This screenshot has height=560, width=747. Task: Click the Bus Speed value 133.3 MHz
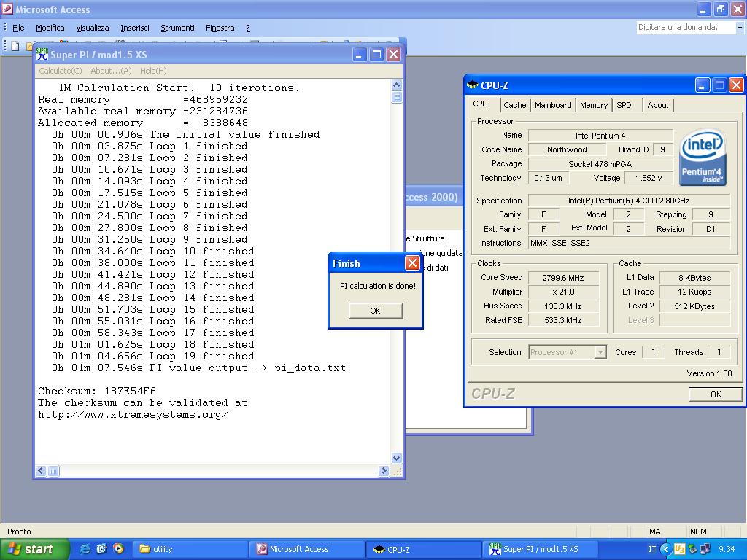tap(563, 306)
